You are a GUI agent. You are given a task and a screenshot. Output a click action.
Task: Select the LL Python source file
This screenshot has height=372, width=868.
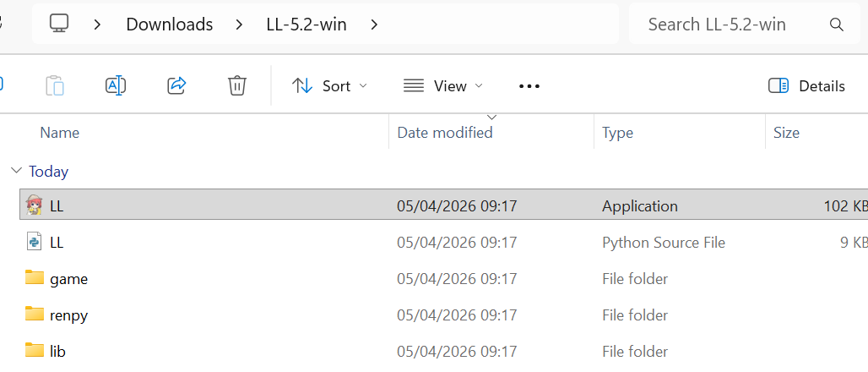57,243
